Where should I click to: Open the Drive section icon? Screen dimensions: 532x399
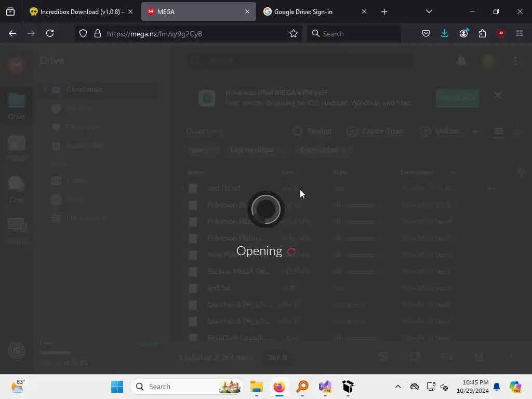coord(17,106)
